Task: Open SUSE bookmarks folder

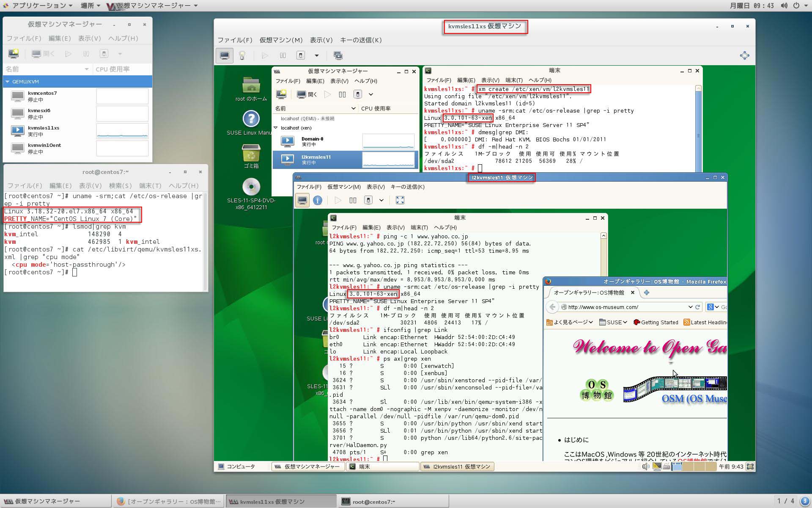Action: coord(613,322)
